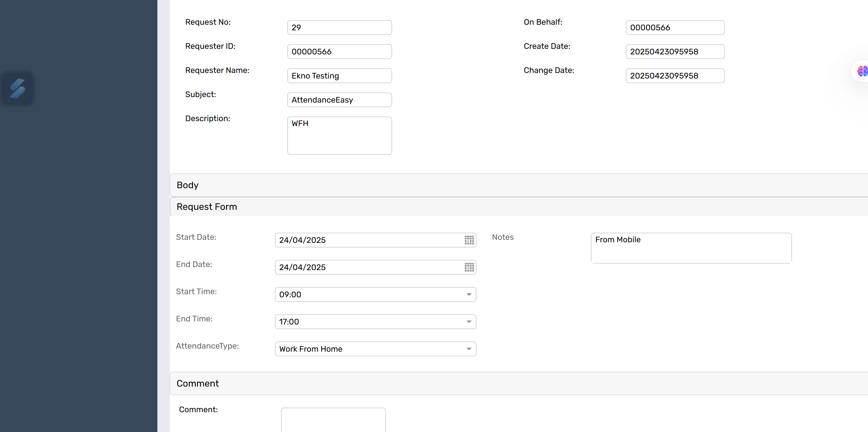
Task: Click the Comment: field label
Action: coord(198,410)
